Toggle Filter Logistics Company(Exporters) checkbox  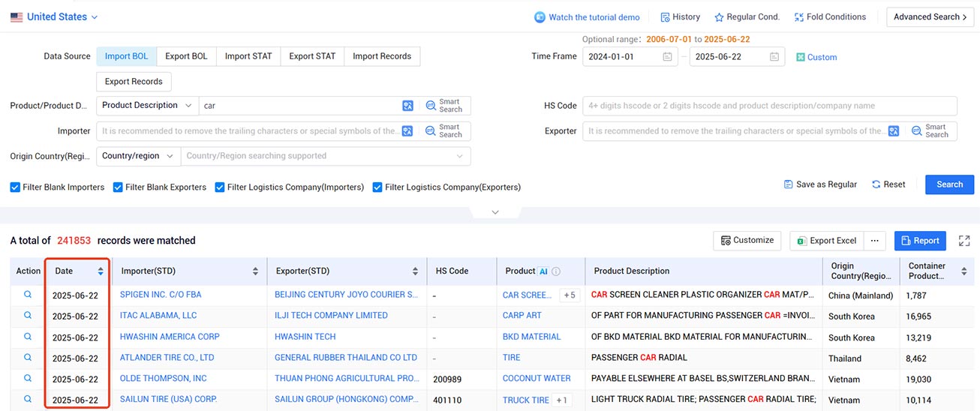click(377, 187)
